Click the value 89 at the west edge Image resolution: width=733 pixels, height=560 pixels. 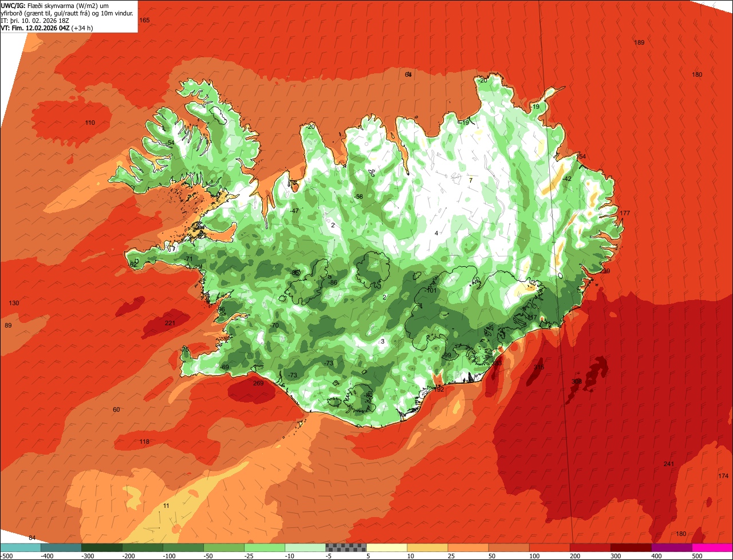[8, 325]
